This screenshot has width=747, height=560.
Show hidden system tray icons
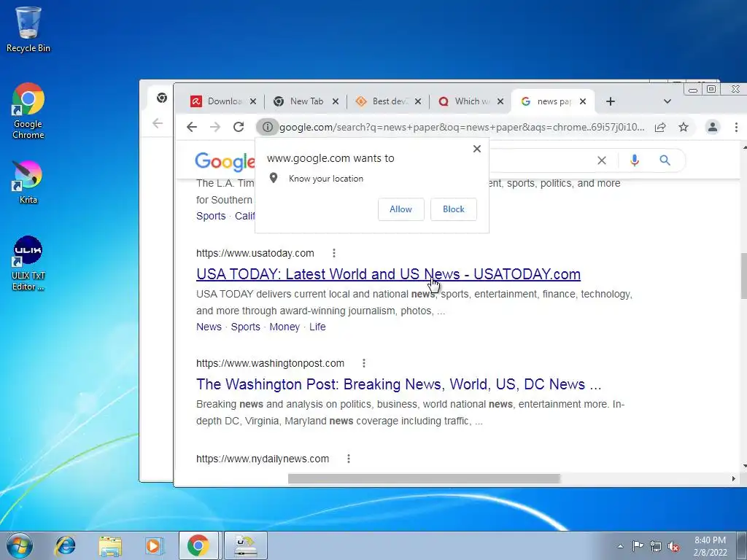620,546
